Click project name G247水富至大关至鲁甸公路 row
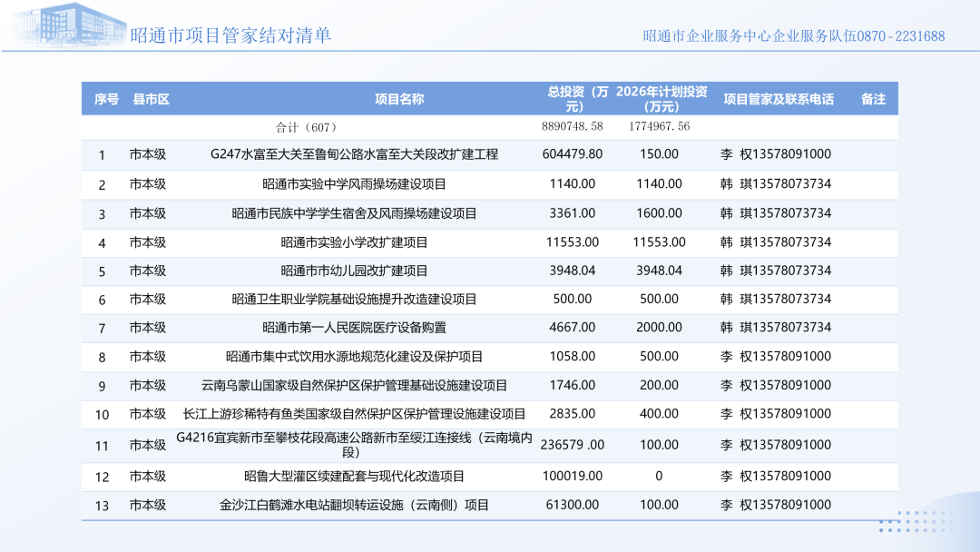Viewport: 980px width, 552px height. pyautogui.click(x=355, y=154)
